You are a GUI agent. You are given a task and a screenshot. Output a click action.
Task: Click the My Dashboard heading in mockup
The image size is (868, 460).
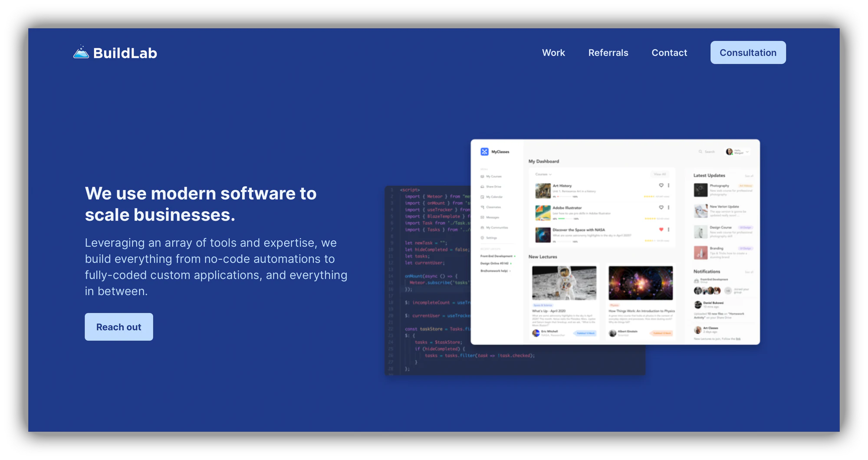543,161
